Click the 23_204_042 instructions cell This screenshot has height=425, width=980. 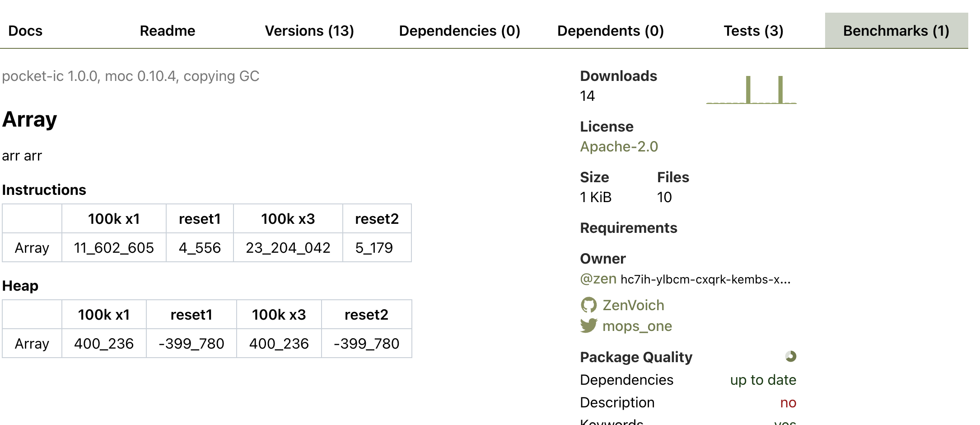pyautogui.click(x=288, y=248)
